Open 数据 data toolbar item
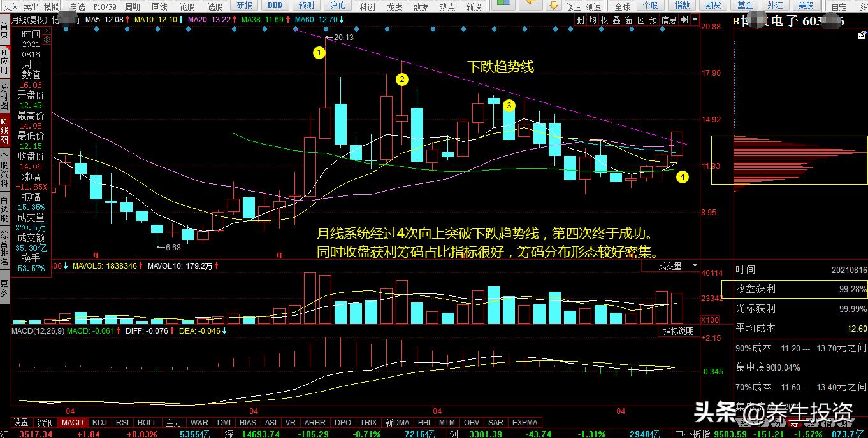868x438 pixels. pyautogui.click(x=421, y=6)
